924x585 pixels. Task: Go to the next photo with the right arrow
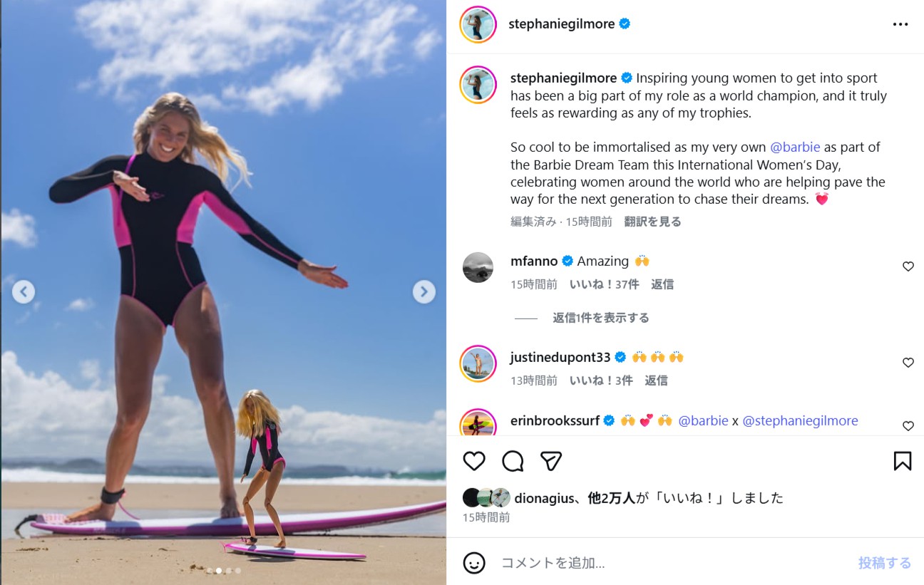point(424,291)
